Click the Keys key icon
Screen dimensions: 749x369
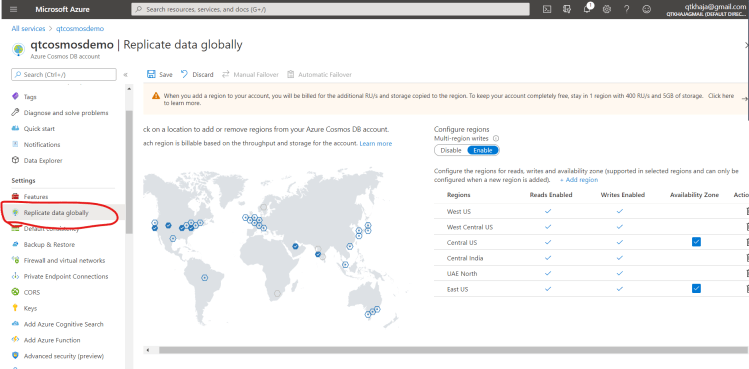(15, 308)
